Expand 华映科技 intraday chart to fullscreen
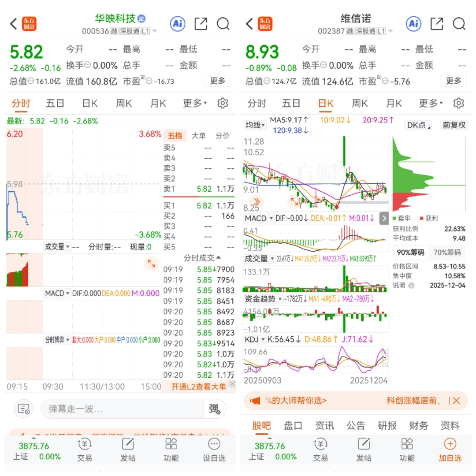The height and width of the screenshot is (476, 476). (x=151, y=263)
